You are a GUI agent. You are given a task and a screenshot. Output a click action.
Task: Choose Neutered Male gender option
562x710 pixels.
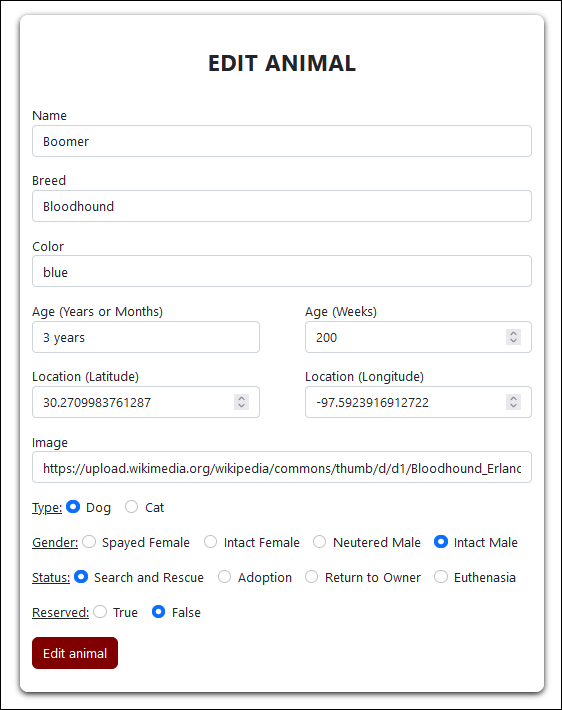tap(319, 542)
